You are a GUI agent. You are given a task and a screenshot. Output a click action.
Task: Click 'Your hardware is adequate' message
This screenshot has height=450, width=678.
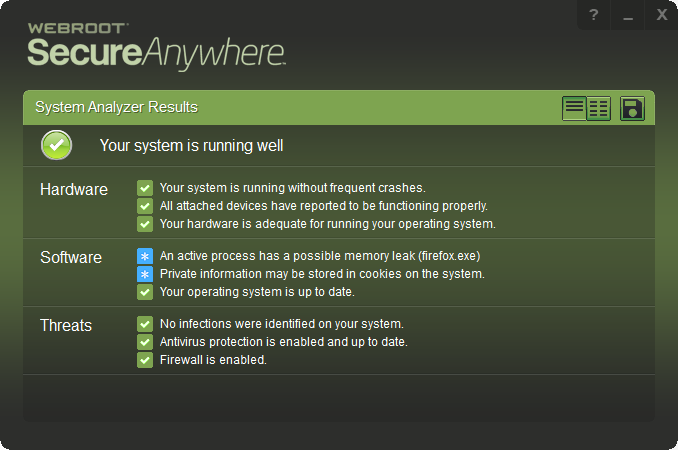point(328,224)
